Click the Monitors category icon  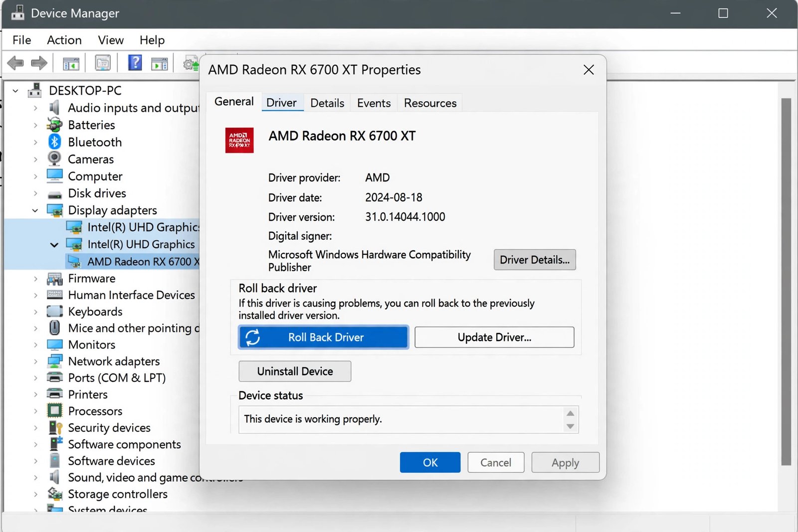pos(54,345)
